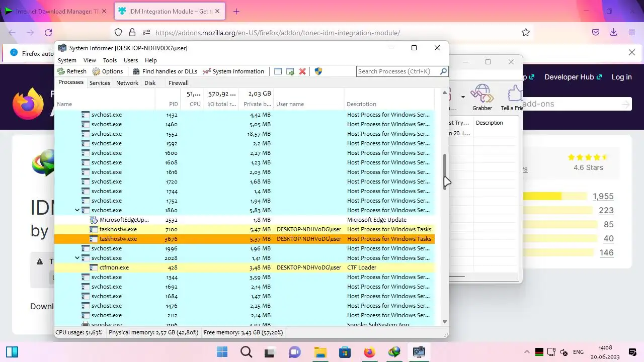Select taskhostw.exe with PID 3676
644x362 pixels.
point(245,239)
